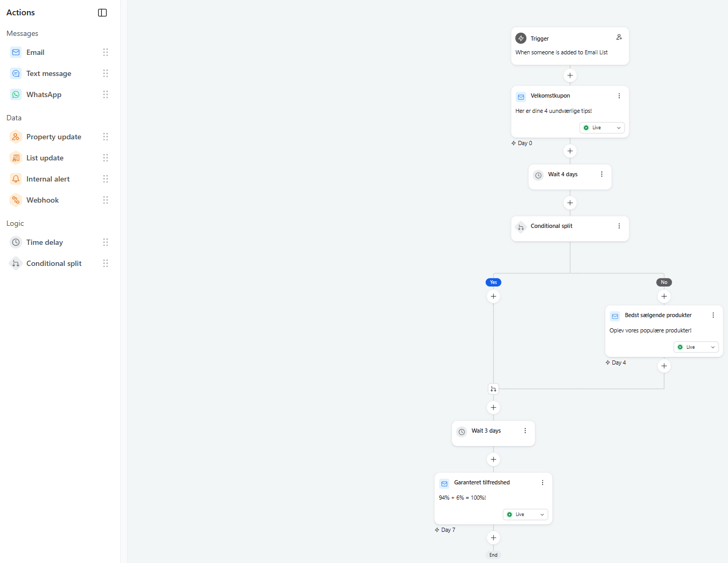Viewport: 728px width, 563px height.
Task: Click the lightning Trigger icon
Action: click(521, 39)
